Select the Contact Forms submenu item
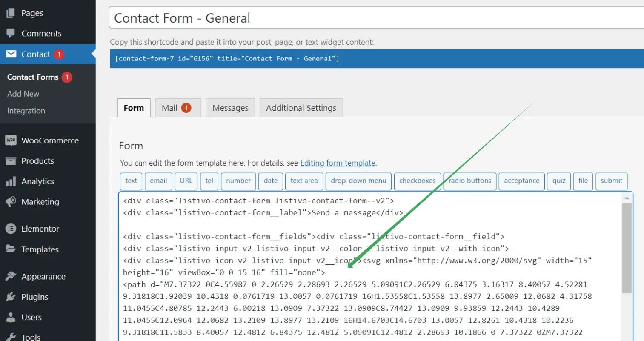Screen dimensions: 644x341 point(33,77)
